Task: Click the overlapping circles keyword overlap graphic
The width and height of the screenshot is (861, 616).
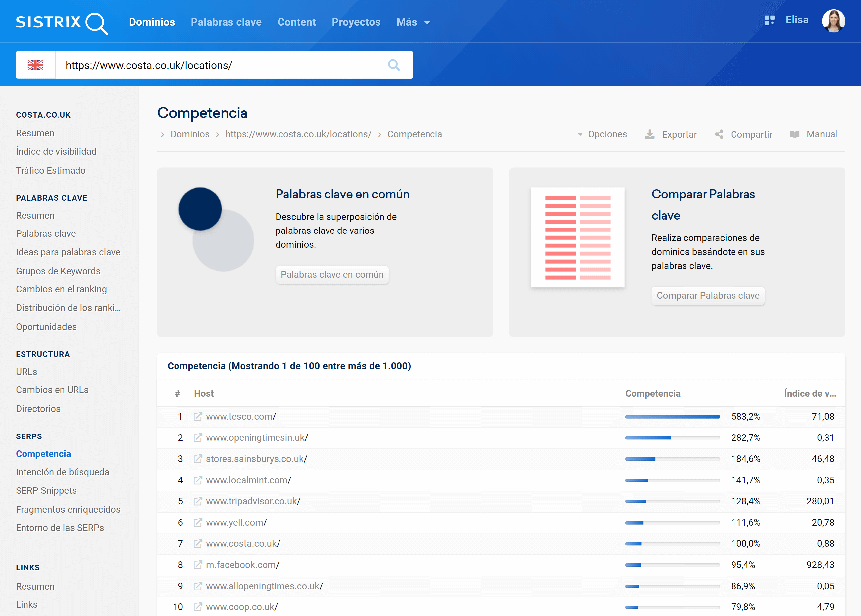Action: pos(216,229)
